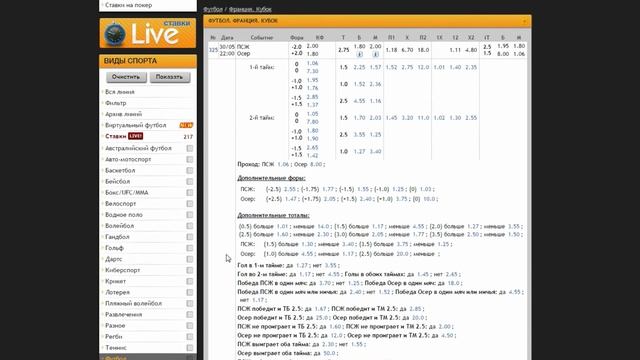This screenshot has height=360, width=640.
Task: Open Вся линия menu item
Action: point(120,92)
